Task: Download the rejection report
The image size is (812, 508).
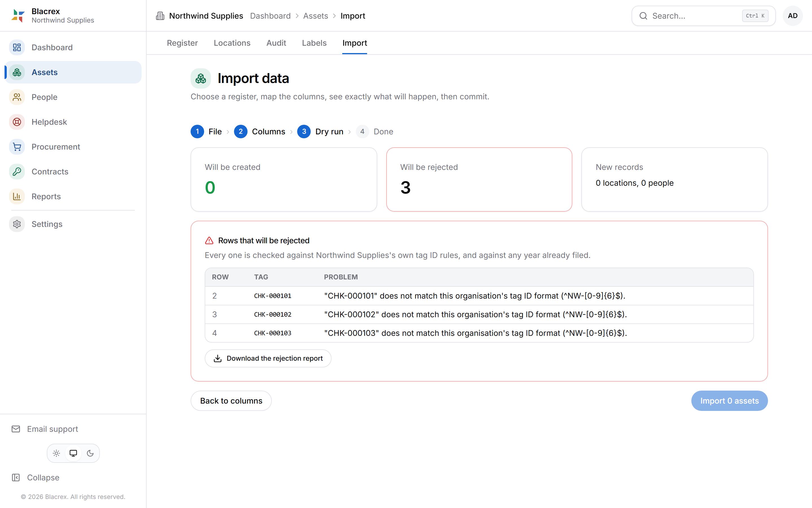Action: 268,358
